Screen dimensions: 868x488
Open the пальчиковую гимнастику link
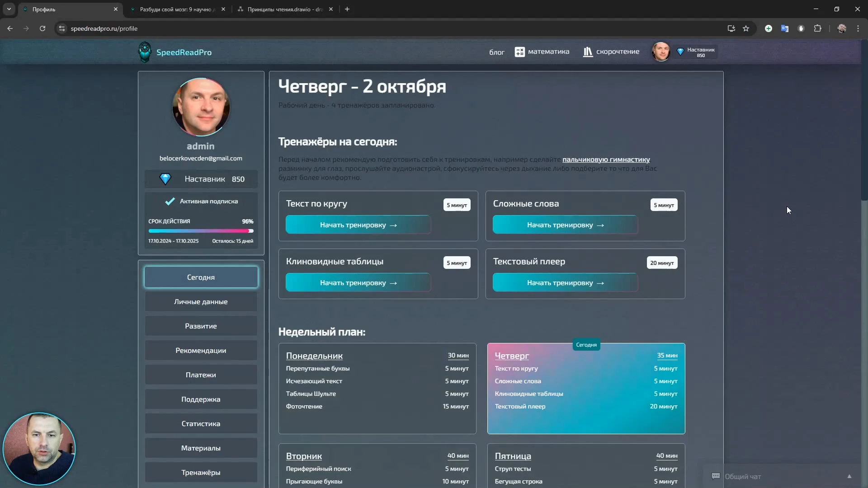pos(606,160)
